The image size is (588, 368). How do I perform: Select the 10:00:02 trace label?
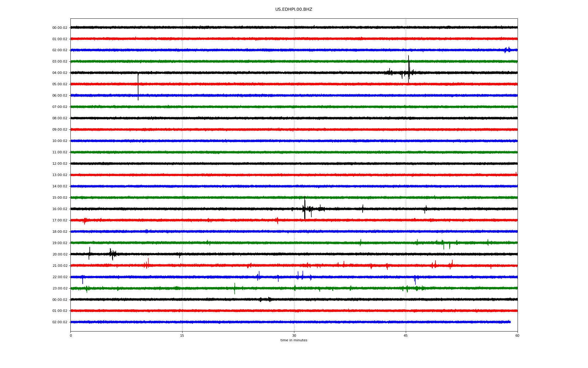(x=60, y=141)
